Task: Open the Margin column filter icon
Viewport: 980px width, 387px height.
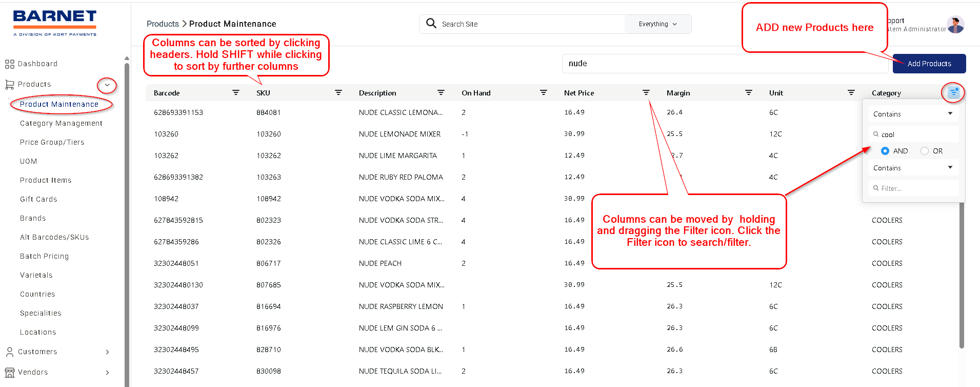Action: click(749, 92)
